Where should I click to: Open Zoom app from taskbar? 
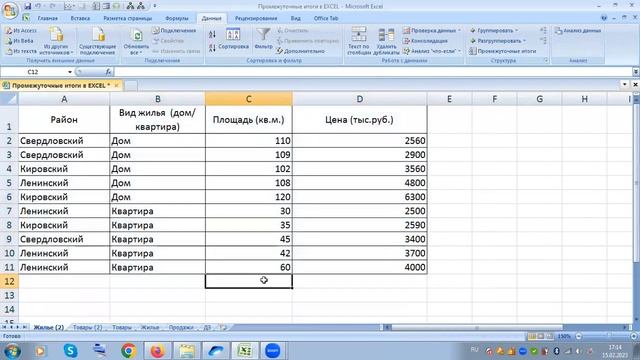coord(273,351)
